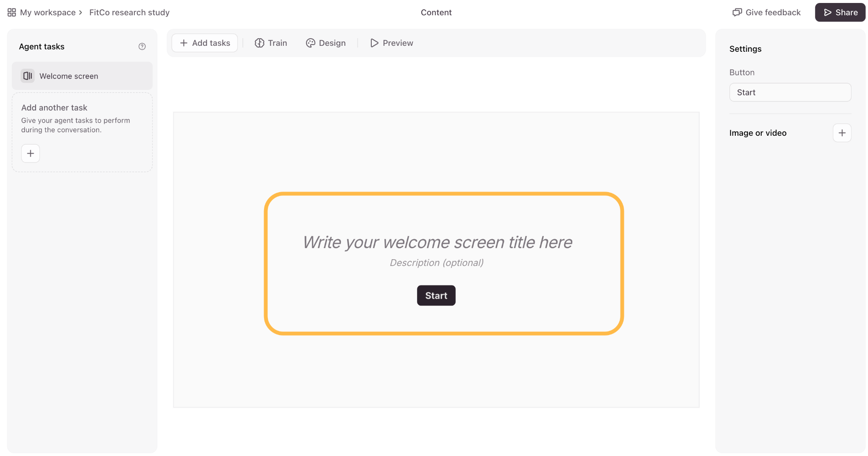This screenshot has height=456, width=868.
Task: Click the My workspace breadcrumb
Action: [48, 12]
